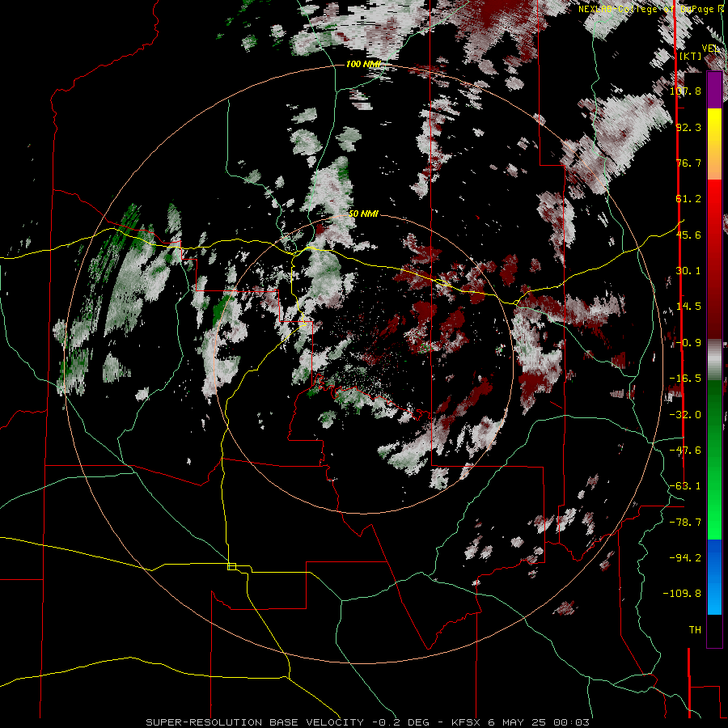This screenshot has width=728, height=728.
Task: Click the -63.1 legend value
Action: pyautogui.click(x=685, y=486)
